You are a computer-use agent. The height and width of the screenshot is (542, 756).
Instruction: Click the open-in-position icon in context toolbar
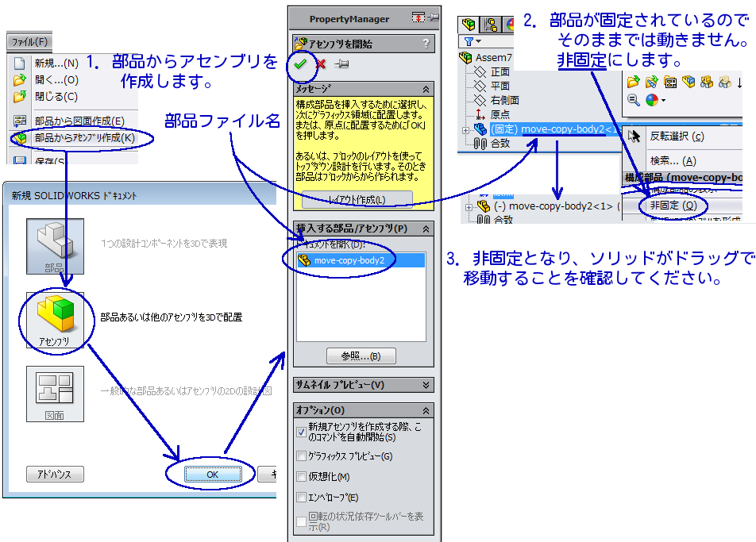point(651,82)
